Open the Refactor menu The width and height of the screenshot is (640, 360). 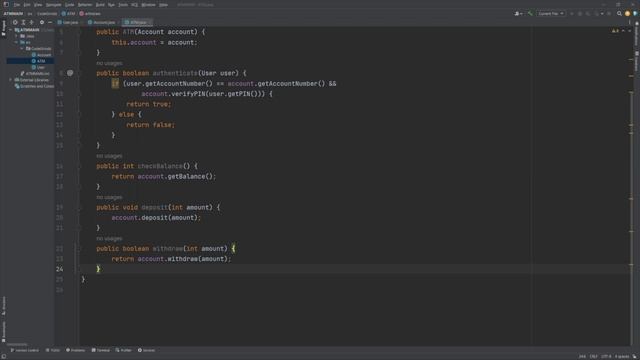pyautogui.click(x=85, y=5)
